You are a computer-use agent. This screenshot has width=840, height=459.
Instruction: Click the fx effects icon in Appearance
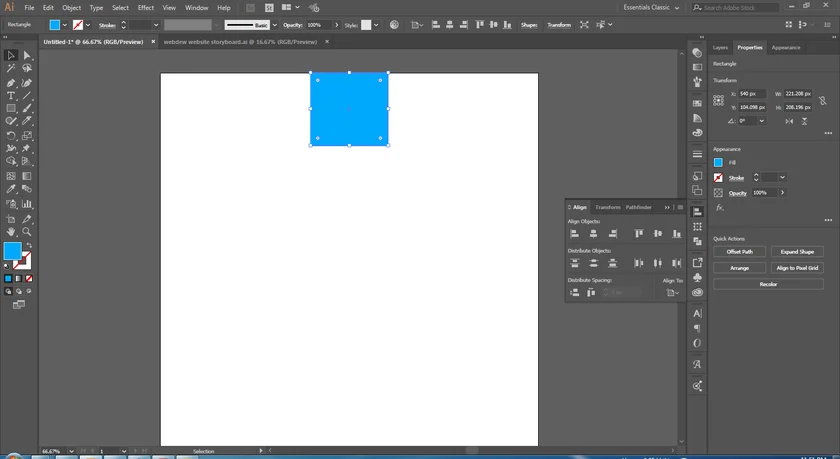tap(719, 209)
